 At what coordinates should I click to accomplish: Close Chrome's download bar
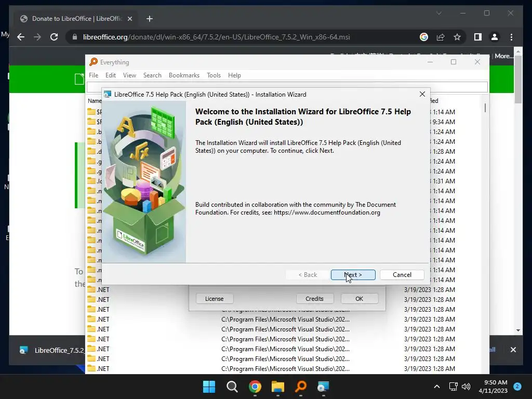point(513,350)
